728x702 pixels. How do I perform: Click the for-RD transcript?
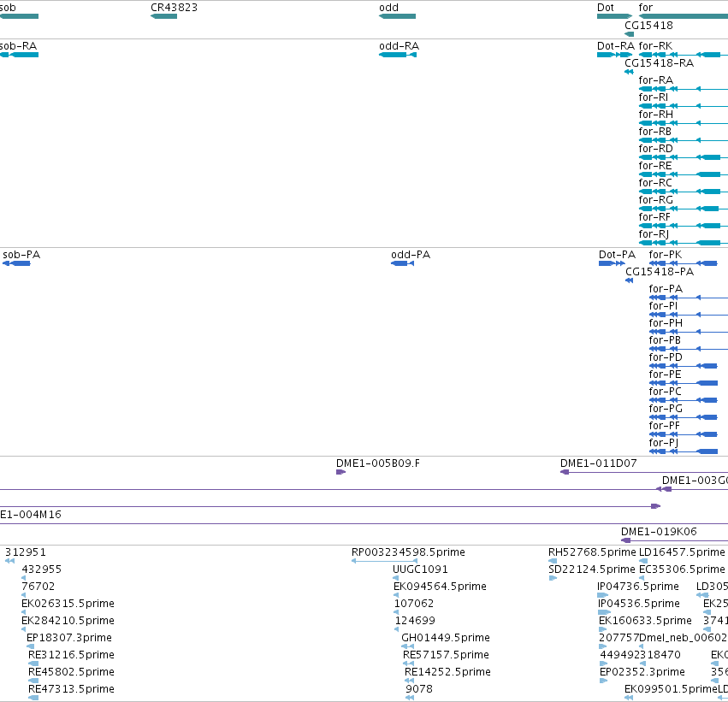click(x=684, y=157)
